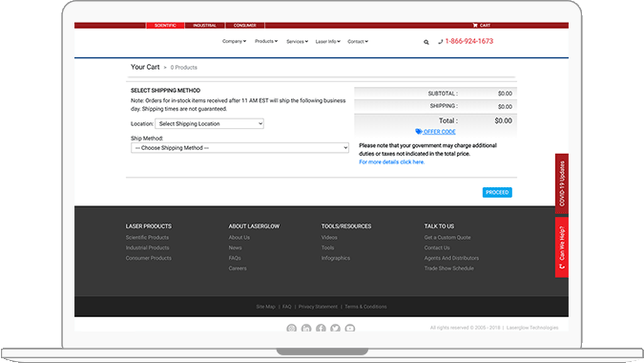644x363 pixels.
Task: Click the OFFER CODE link
Action: [440, 132]
